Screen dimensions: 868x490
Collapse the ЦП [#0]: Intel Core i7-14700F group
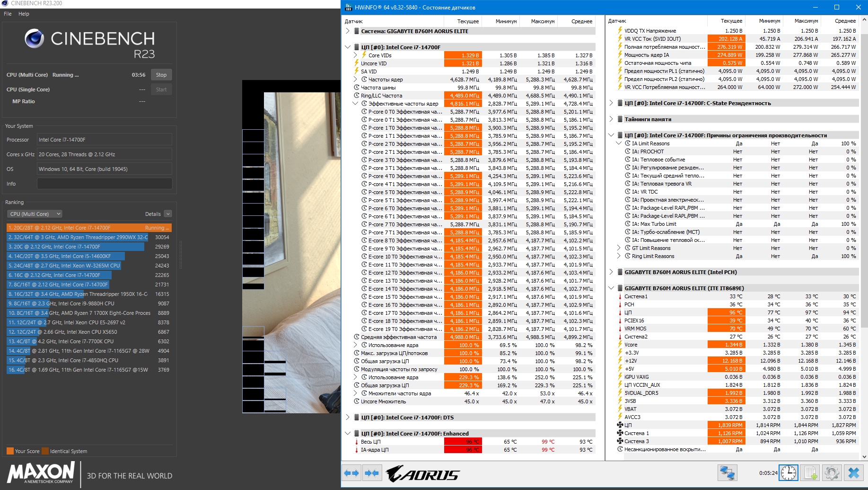point(348,47)
